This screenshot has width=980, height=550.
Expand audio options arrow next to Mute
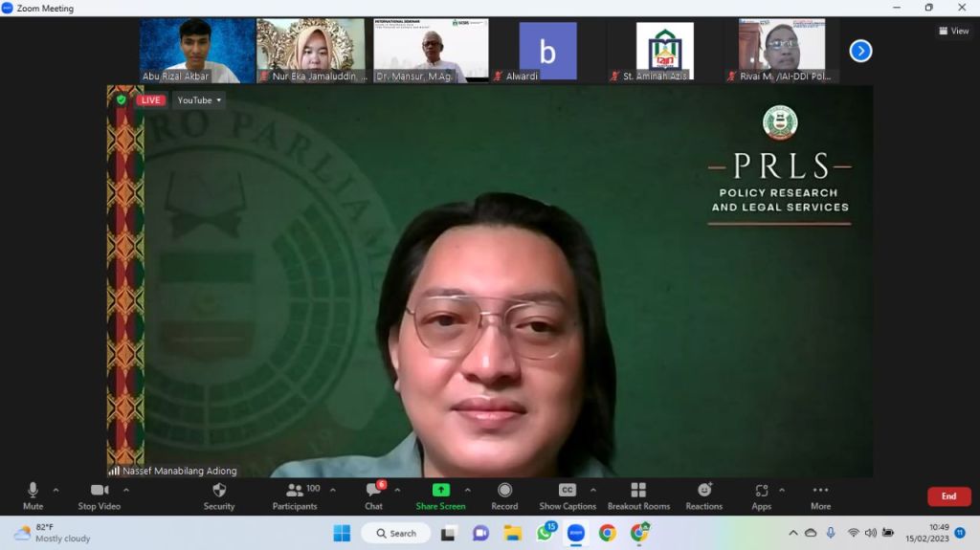pos(56,490)
